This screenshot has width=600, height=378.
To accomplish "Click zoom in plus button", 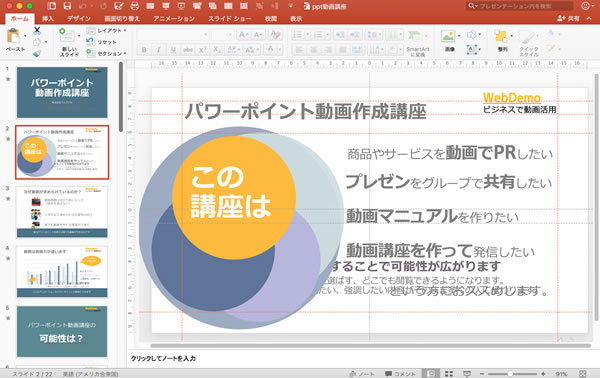I will click(543, 374).
